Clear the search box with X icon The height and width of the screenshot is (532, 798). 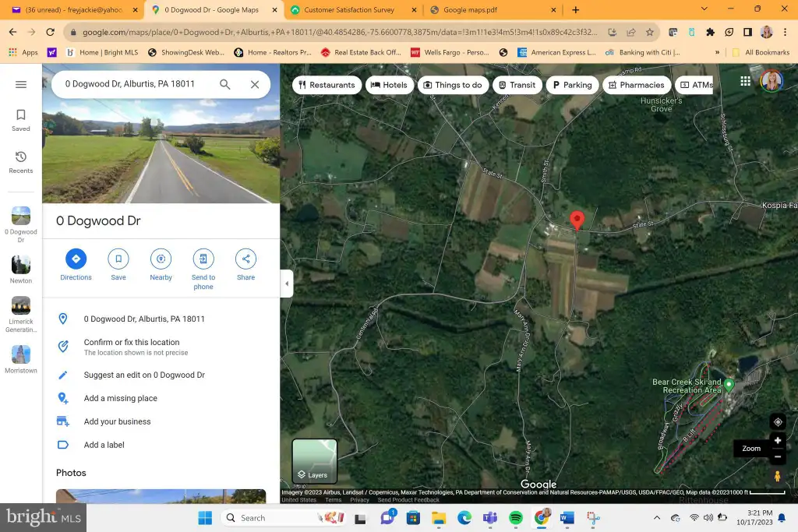pyautogui.click(x=255, y=84)
